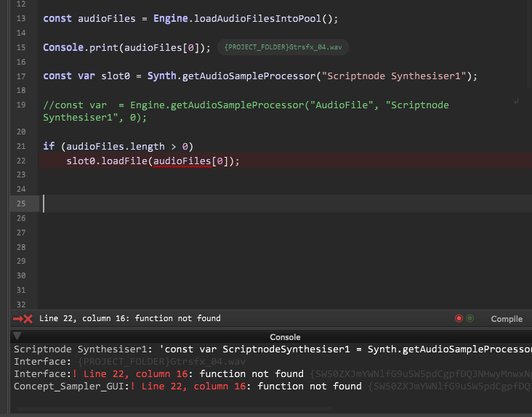Click line number 13 in the gutter
This screenshot has height=417, width=532.
coord(20,18)
